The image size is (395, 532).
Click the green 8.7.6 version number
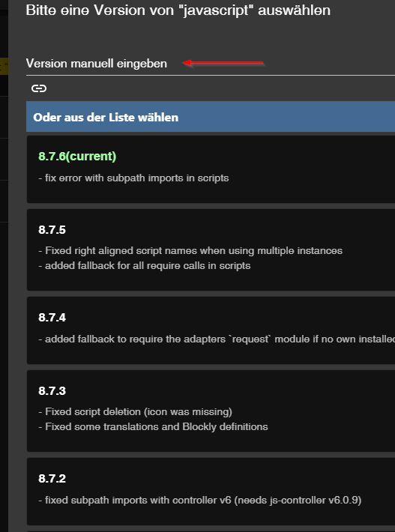(52, 156)
